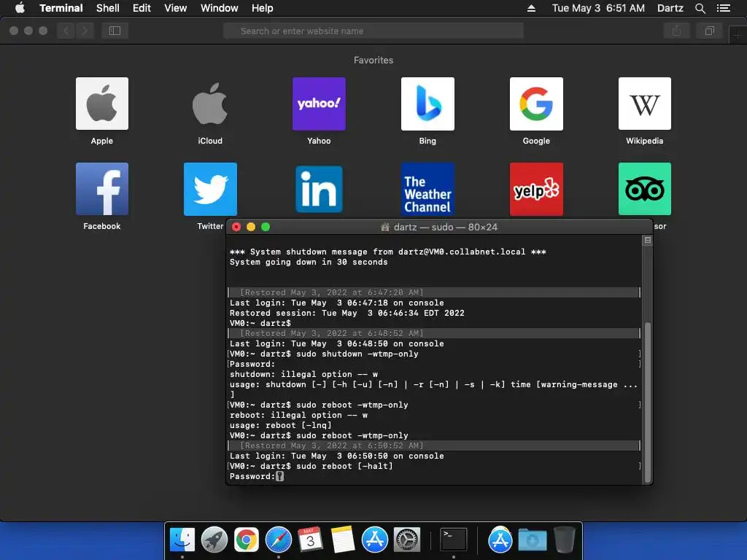The image size is (747, 560).
Task: Open the Twitter favorite tile
Action: pos(210,189)
